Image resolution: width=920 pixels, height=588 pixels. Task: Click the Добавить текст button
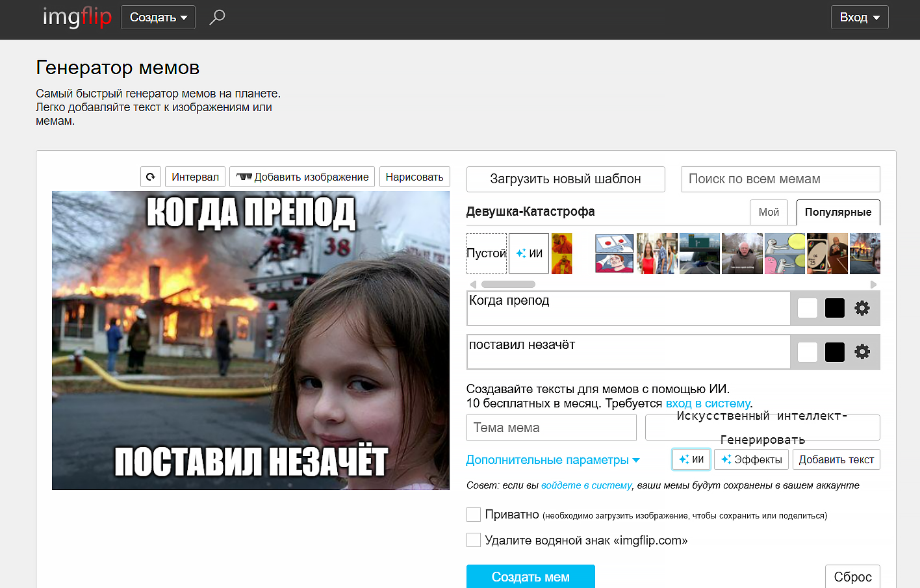(836, 459)
